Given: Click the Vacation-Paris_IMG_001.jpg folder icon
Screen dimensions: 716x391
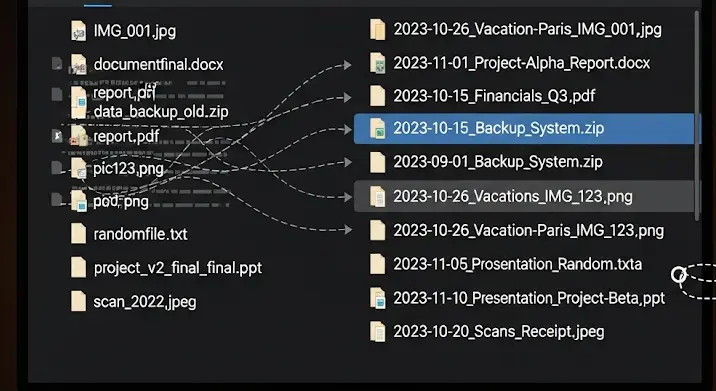Looking at the screenshot, I should click(378, 30).
